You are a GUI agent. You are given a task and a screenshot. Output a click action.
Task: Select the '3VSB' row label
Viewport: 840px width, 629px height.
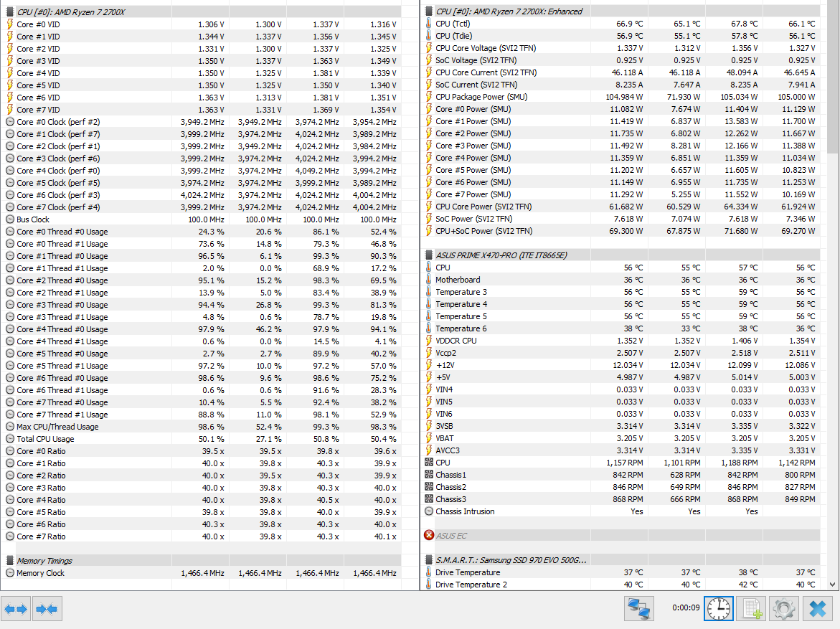444,426
